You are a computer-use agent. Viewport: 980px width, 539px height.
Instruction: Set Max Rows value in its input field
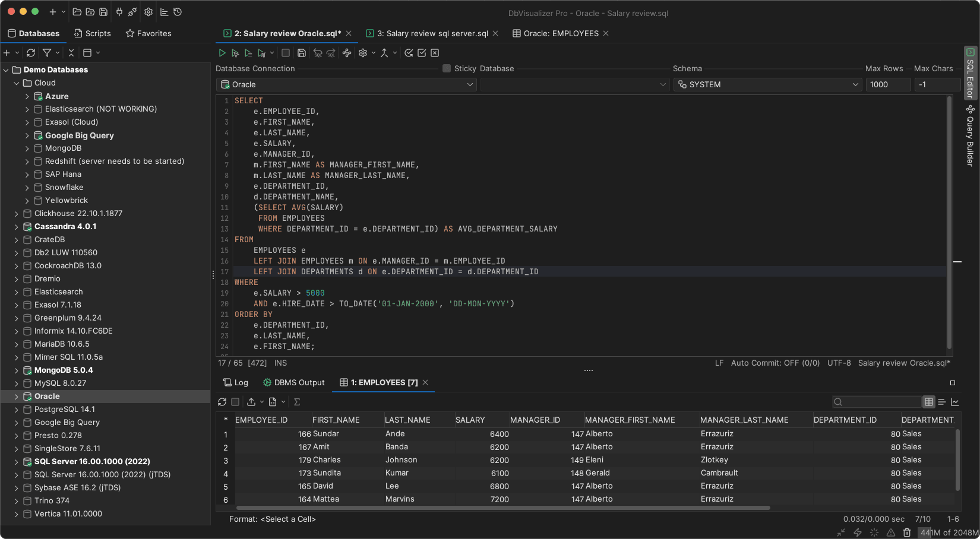pos(888,84)
